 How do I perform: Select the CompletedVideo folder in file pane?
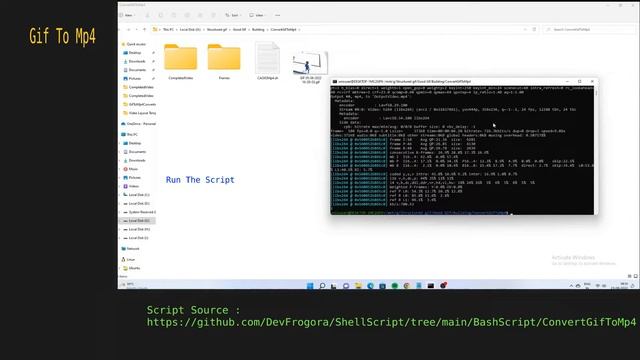click(180, 61)
